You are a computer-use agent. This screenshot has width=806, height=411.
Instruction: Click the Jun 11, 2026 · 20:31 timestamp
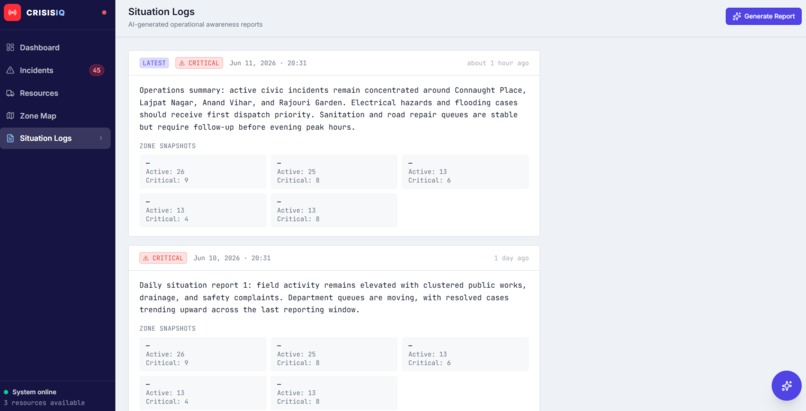pyautogui.click(x=268, y=63)
